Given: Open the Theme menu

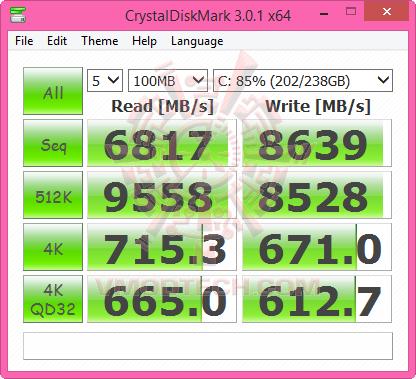Looking at the screenshot, I should click(100, 41).
